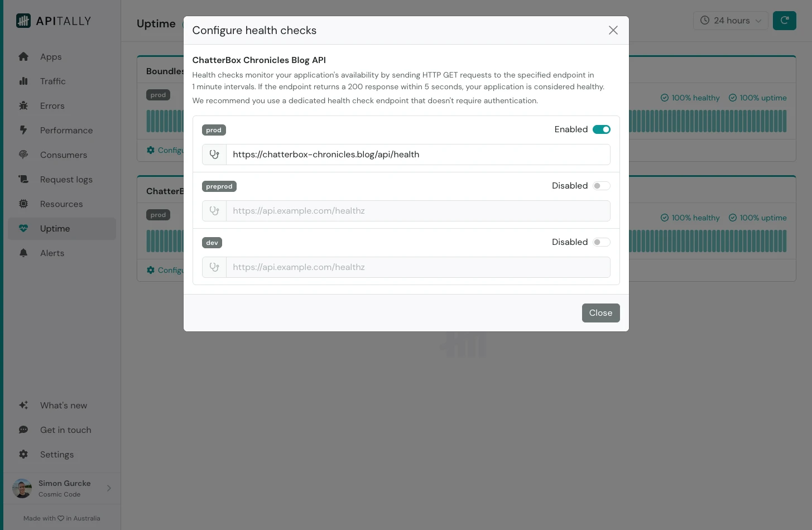Open Alerts via the bell icon
Viewport: 812px width, 530px height.
pyautogui.click(x=23, y=253)
